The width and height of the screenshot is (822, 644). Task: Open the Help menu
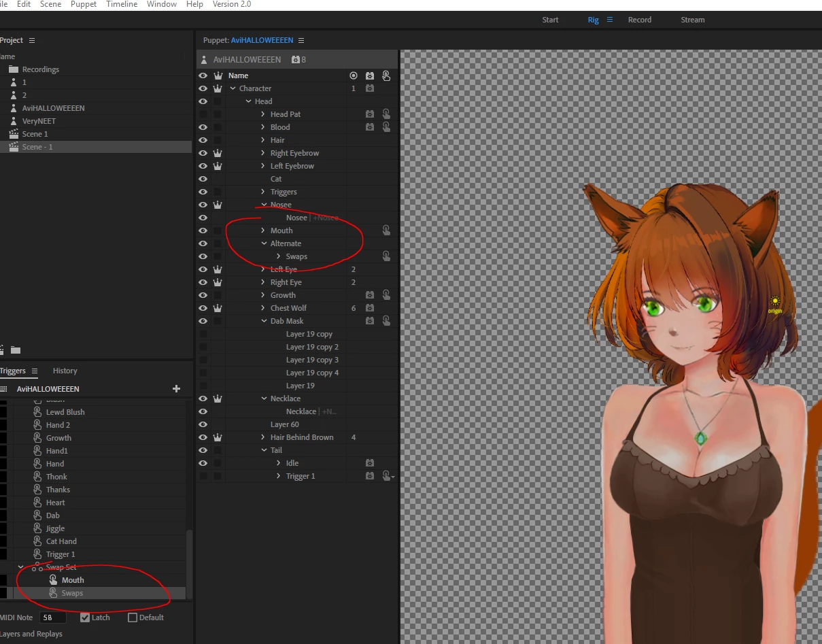pos(194,4)
